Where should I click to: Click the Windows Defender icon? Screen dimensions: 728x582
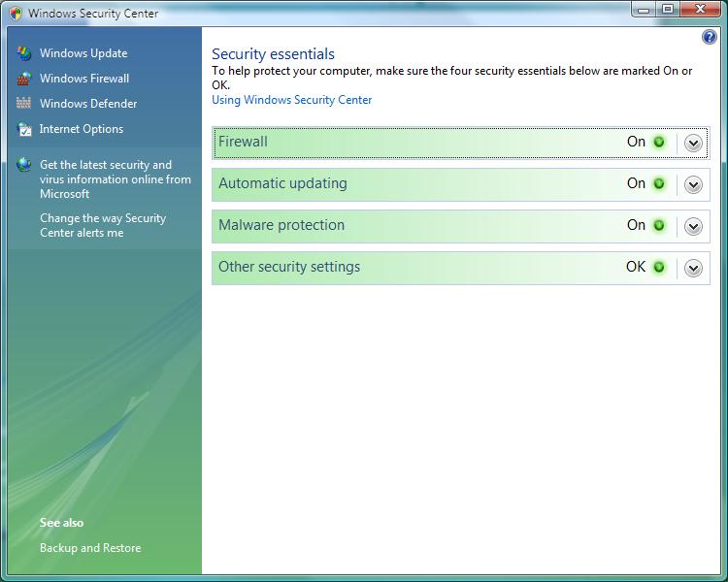[x=24, y=104]
